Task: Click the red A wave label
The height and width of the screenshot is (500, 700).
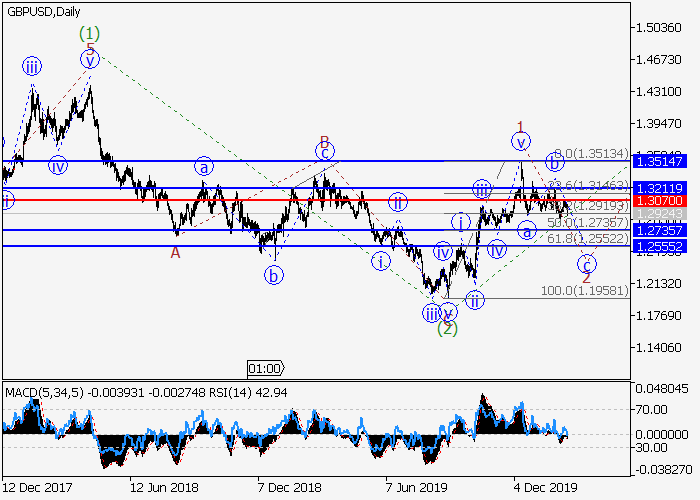Action: tap(175, 253)
